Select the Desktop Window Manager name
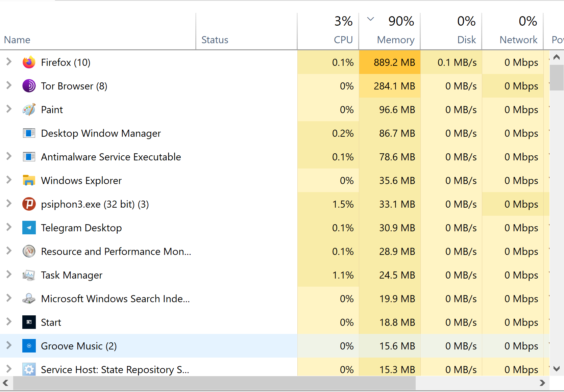Screen dimensions: 564x392 tap(101, 133)
